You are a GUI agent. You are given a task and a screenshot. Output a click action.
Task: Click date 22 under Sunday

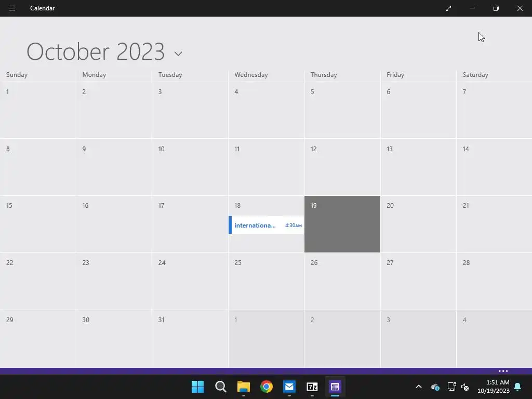pyautogui.click(x=38, y=281)
